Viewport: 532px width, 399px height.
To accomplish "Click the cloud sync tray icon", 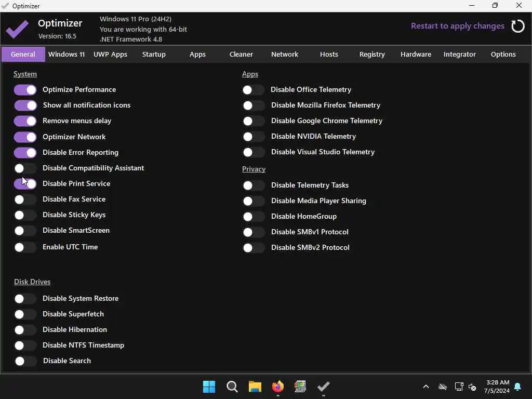I will coord(443,387).
